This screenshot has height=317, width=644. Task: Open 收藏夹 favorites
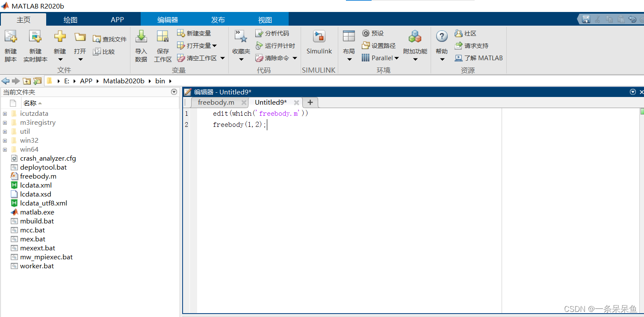coord(241,46)
